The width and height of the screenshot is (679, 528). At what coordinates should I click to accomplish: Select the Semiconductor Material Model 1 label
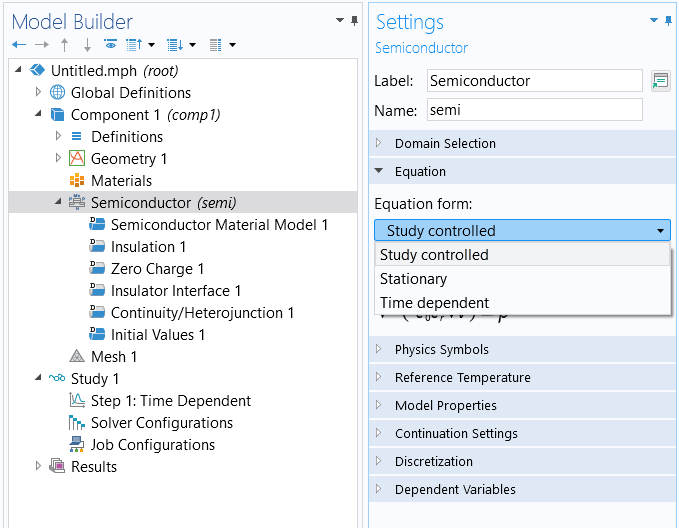point(219,225)
